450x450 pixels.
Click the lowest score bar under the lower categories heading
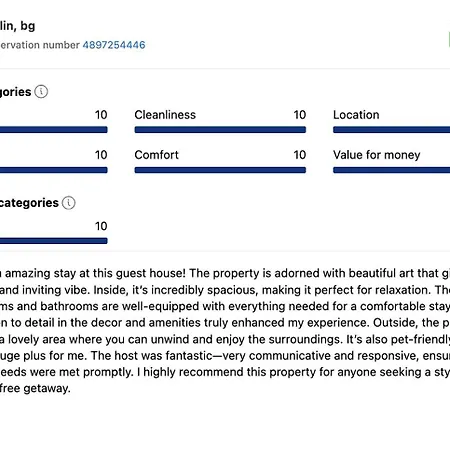click(x=53, y=241)
